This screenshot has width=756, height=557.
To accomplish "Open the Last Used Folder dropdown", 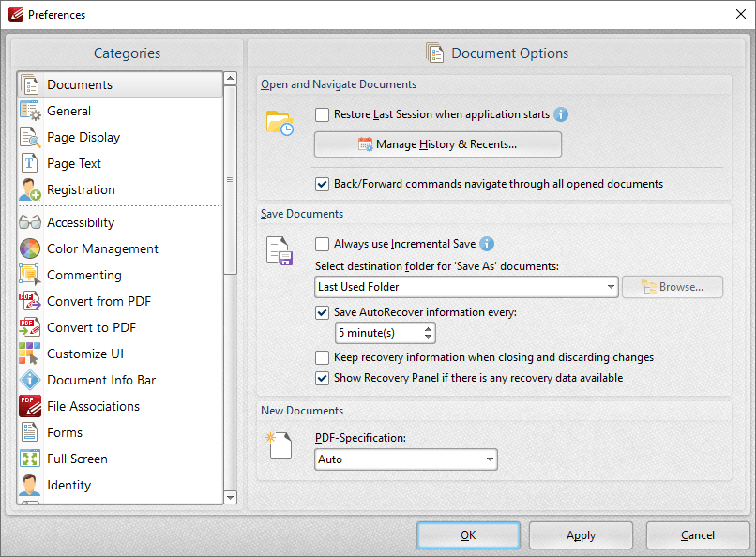I will point(466,287).
